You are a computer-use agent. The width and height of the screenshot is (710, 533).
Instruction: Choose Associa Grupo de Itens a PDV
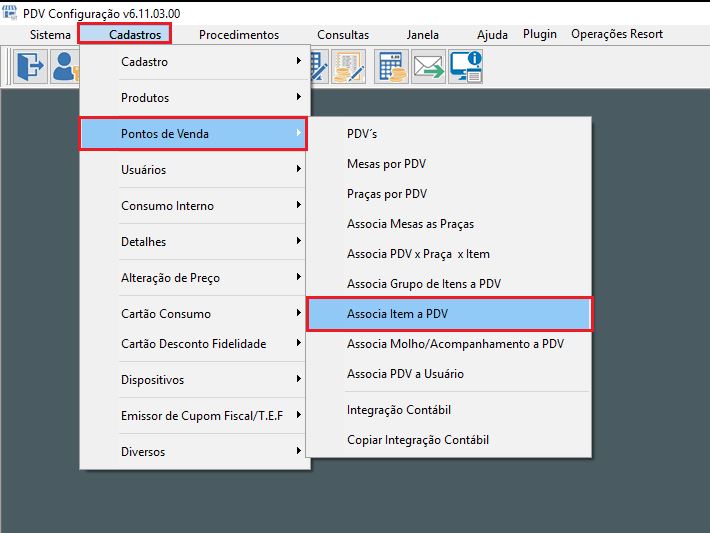click(x=449, y=283)
